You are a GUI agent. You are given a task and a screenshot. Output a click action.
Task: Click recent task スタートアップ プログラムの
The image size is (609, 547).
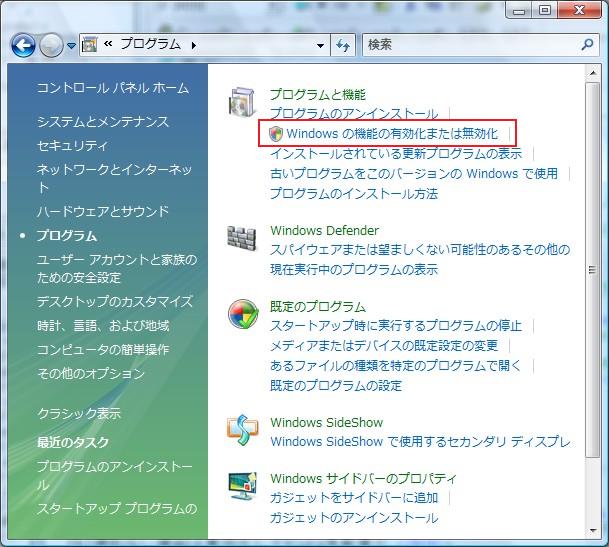117,509
